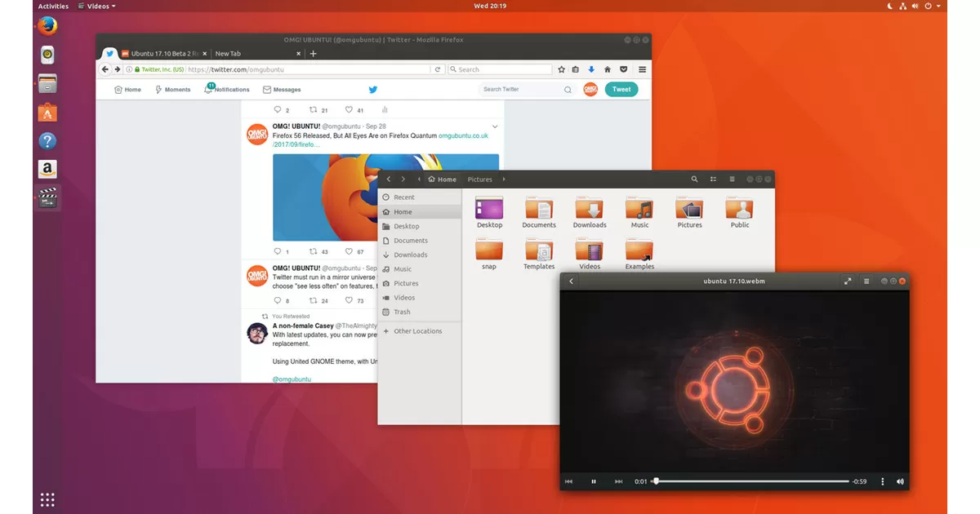Open Twitter Messages

[x=282, y=90]
